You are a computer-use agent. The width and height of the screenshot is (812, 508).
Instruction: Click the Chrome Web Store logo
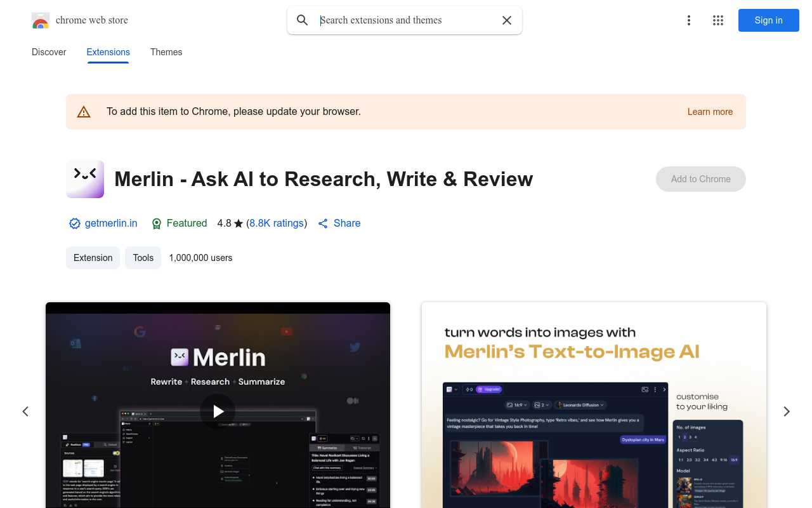tap(41, 20)
